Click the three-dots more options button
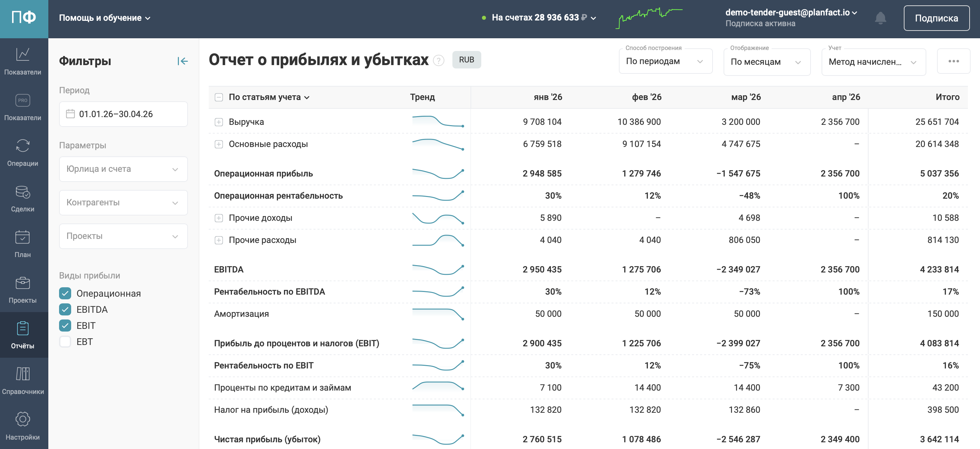 (x=953, y=61)
